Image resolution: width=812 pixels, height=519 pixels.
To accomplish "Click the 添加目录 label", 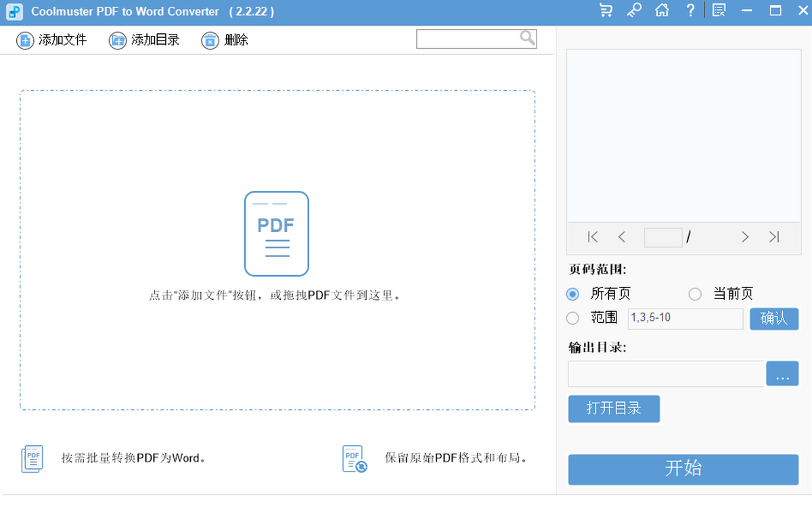I will pos(156,40).
